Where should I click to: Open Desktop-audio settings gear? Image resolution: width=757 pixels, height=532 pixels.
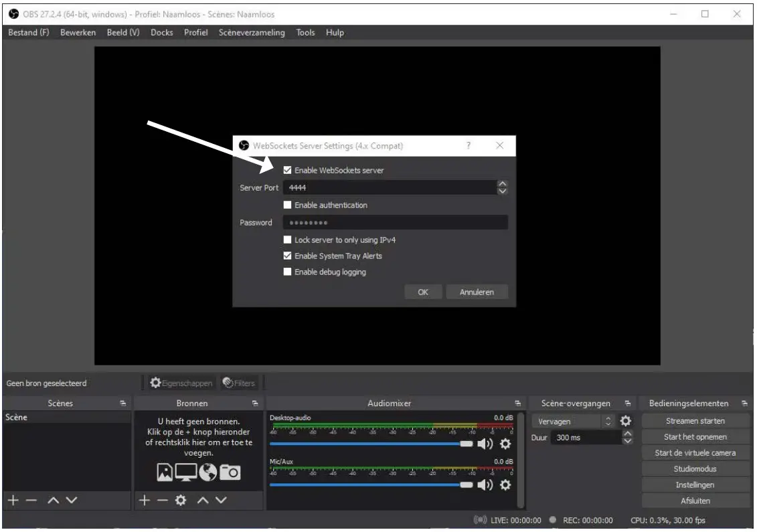[x=505, y=444]
